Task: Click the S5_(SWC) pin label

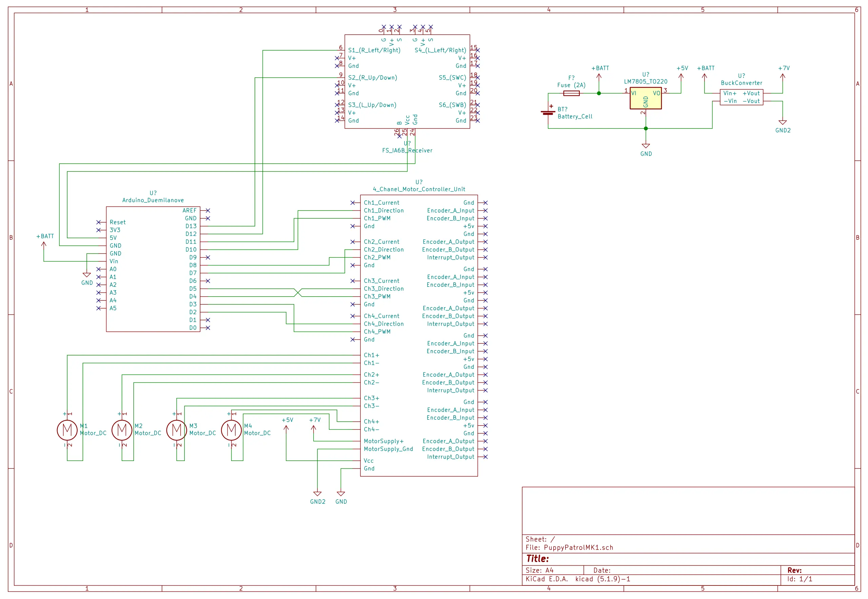Action: click(452, 78)
